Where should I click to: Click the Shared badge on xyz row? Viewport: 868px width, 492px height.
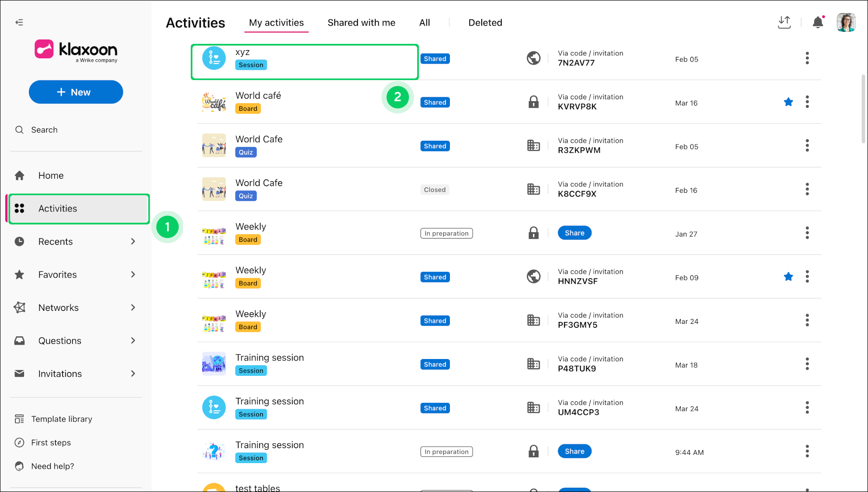[x=435, y=59]
